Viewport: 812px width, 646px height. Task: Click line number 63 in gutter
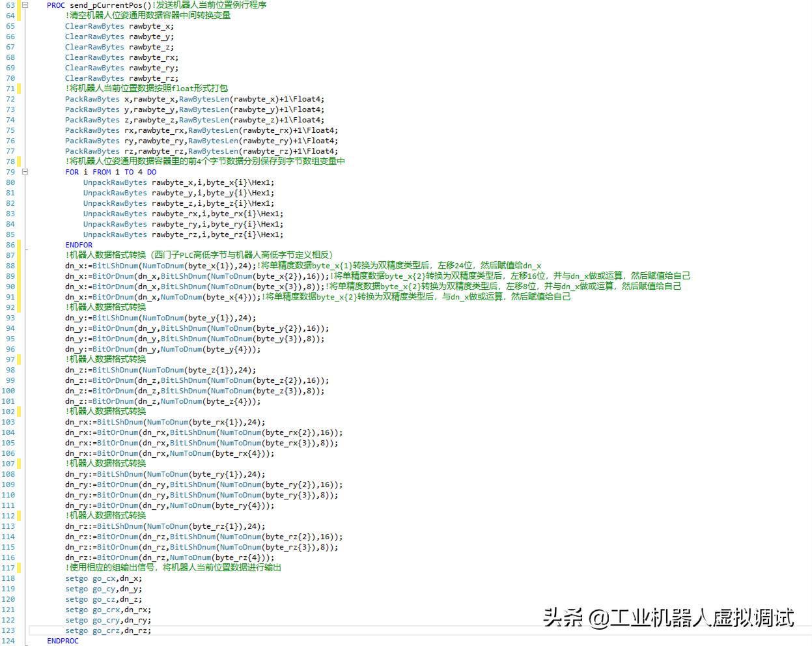(x=10, y=5)
